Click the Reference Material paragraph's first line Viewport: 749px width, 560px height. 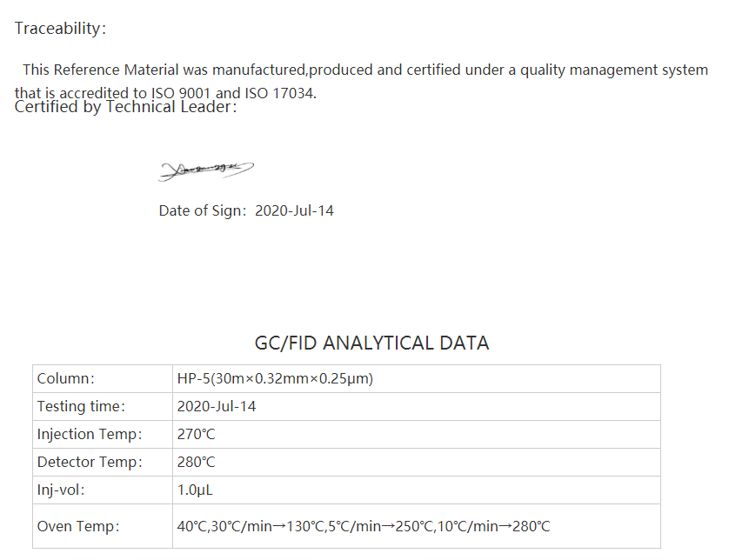[365, 70]
